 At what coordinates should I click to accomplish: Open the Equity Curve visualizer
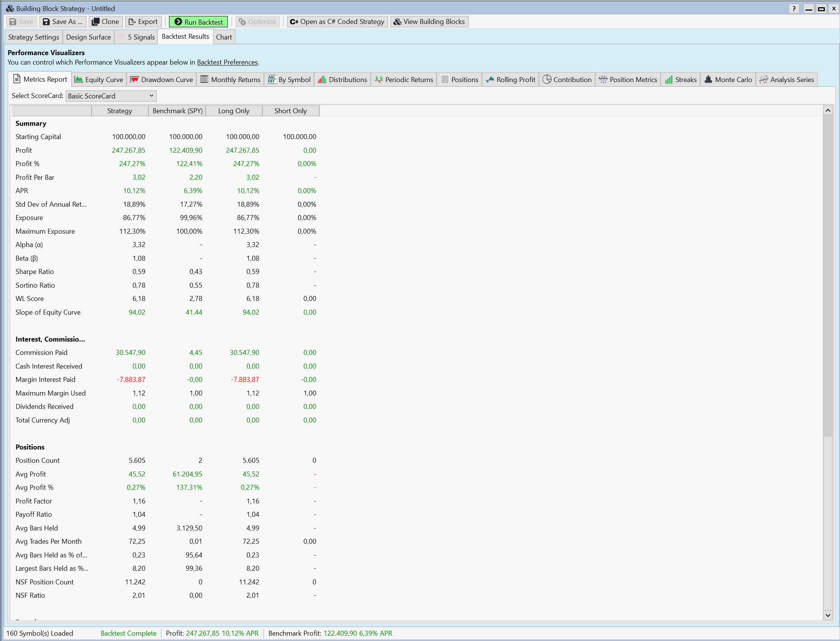[x=99, y=79]
